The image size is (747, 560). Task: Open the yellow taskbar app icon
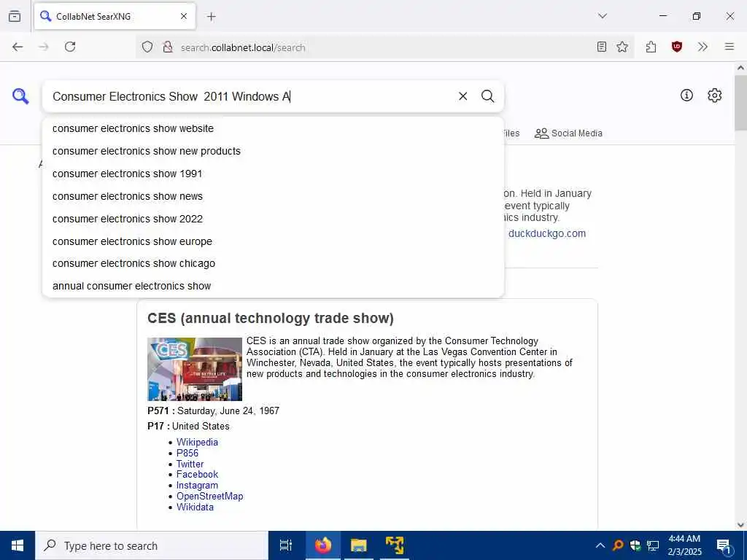click(395, 545)
